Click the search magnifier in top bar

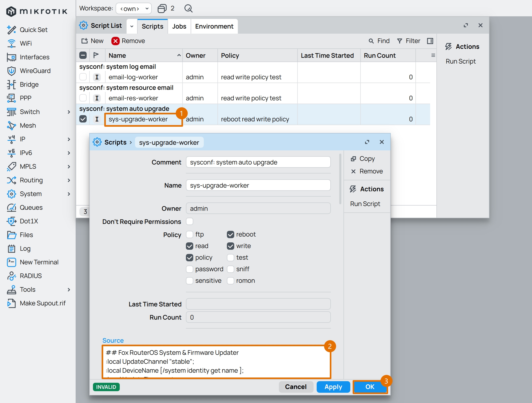[x=188, y=8]
